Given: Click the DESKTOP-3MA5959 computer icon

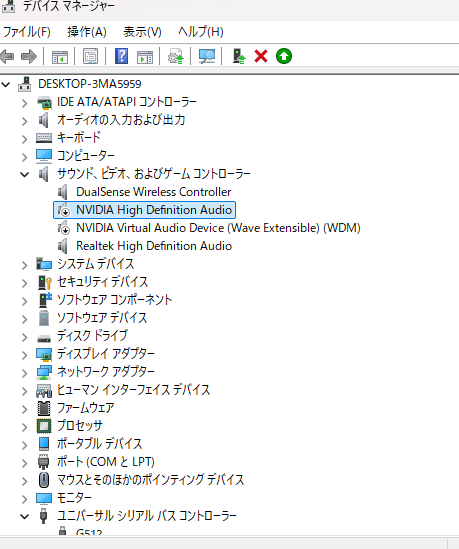Looking at the screenshot, I should point(25,84).
